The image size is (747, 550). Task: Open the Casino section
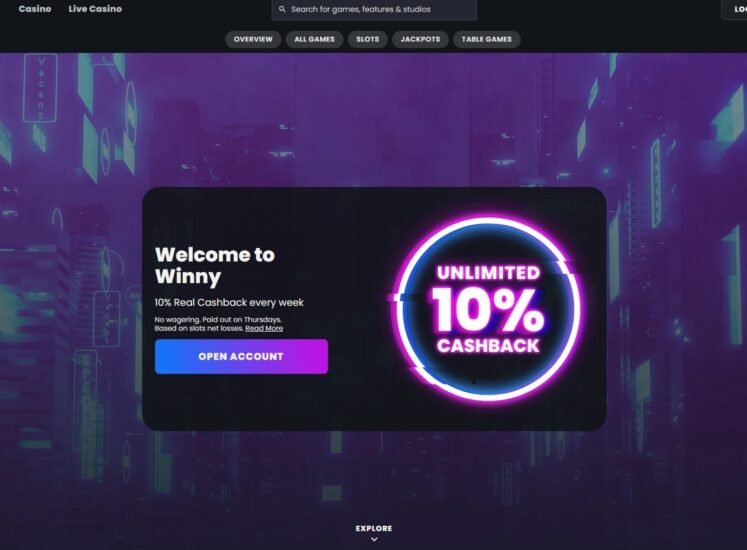click(x=35, y=9)
